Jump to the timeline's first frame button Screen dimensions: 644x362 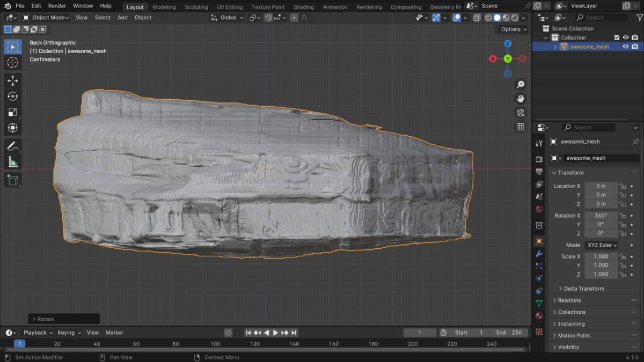pos(248,333)
